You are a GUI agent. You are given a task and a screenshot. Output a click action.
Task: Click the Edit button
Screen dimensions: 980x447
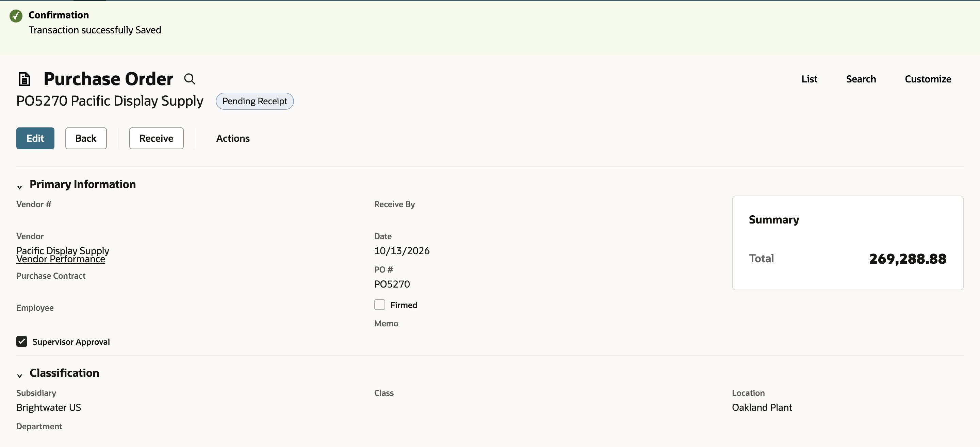click(x=35, y=138)
